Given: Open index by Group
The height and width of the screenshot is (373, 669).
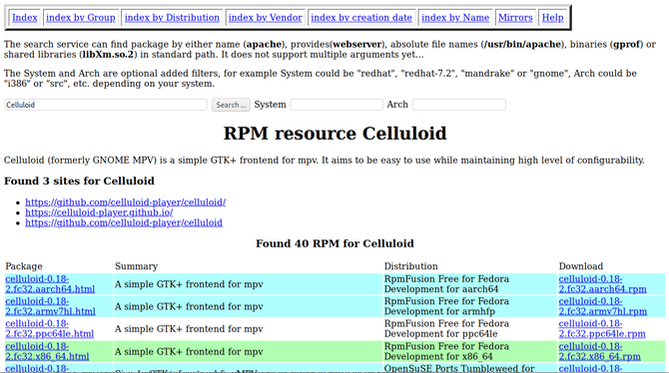Looking at the screenshot, I should coord(81,17).
